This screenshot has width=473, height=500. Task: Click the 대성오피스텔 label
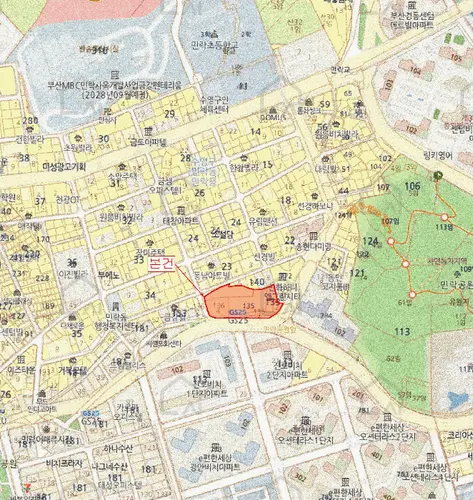coord(120,484)
